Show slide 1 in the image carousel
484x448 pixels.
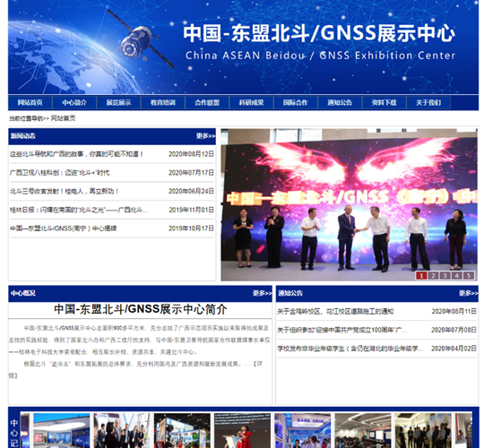(421, 276)
